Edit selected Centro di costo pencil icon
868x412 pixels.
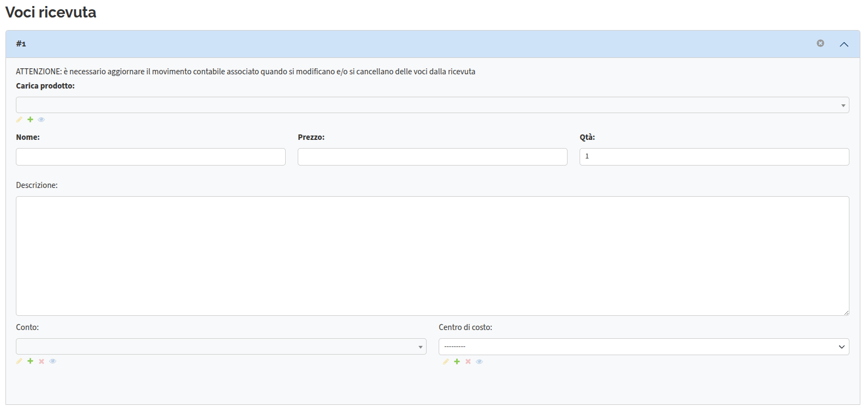tap(446, 362)
